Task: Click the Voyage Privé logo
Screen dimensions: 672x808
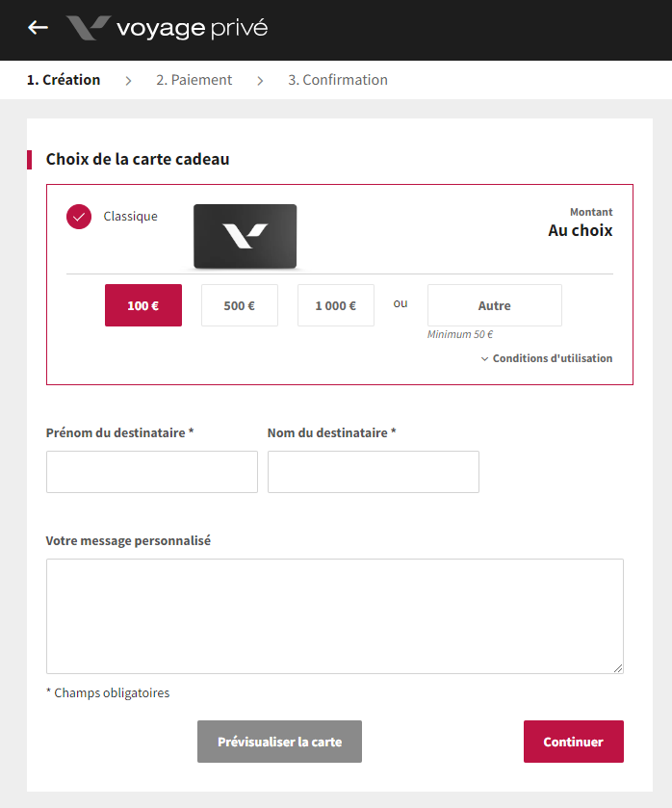Action: coord(167,28)
